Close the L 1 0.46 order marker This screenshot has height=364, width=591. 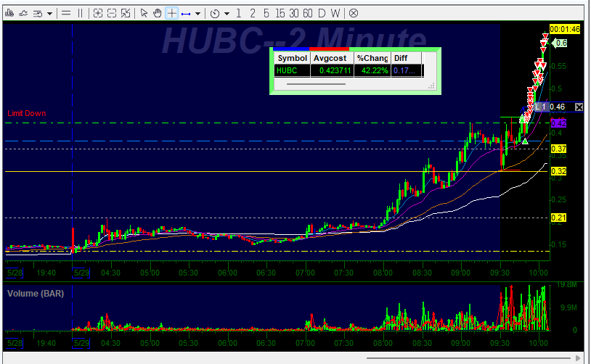click(579, 107)
